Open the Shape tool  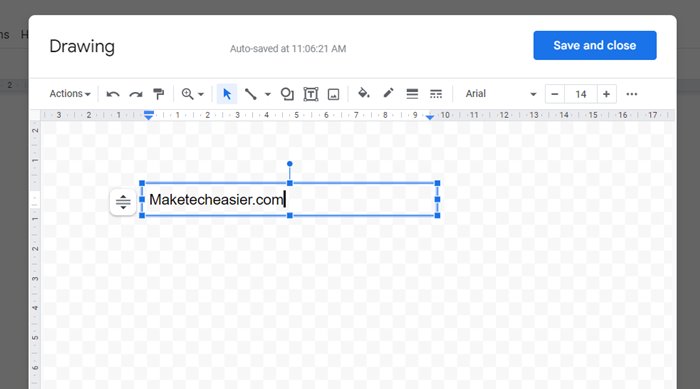click(x=287, y=94)
